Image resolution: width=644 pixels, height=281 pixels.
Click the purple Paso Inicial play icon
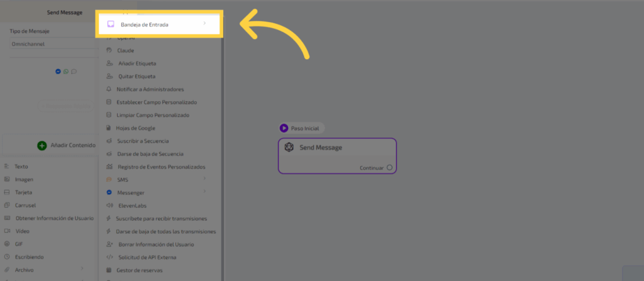[x=284, y=128]
